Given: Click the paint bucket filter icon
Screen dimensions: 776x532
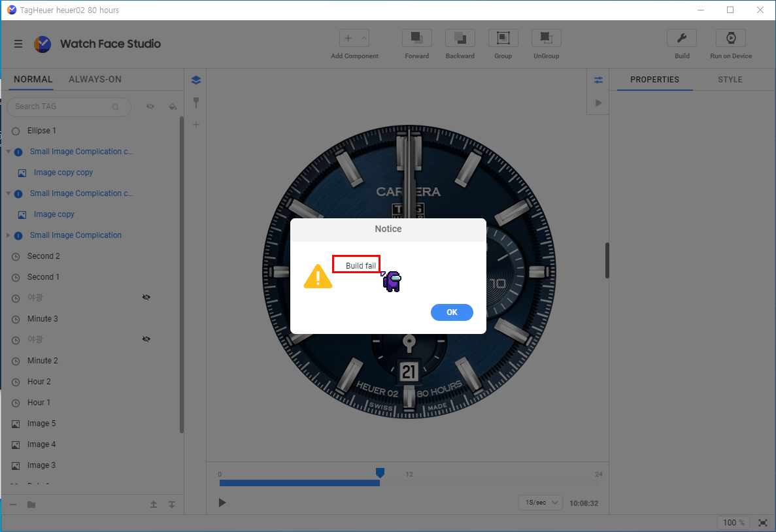Looking at the screenshot, I should tap(172, 107).
